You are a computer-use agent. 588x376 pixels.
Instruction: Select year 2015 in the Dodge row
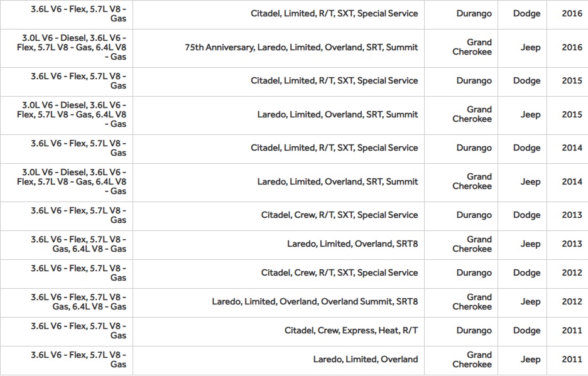572,81
